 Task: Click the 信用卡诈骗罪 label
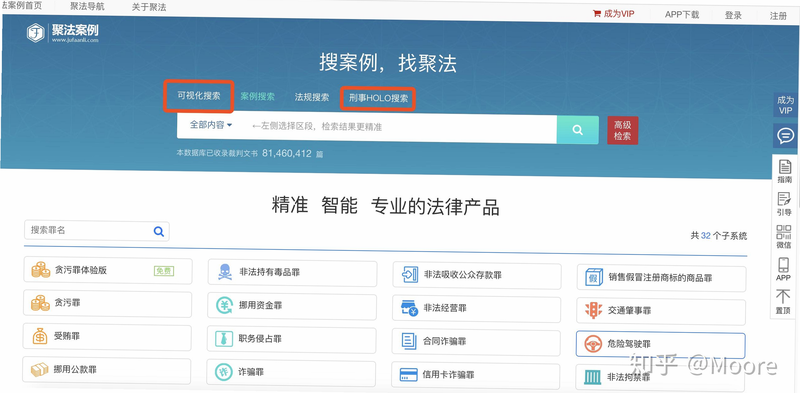coord(448,375)
